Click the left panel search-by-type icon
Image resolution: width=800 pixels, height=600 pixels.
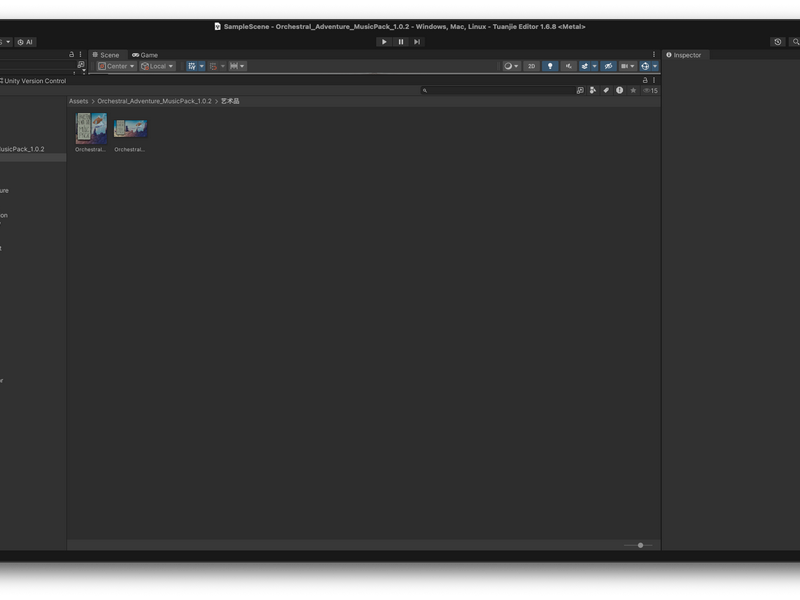click(x=81, y=65)
